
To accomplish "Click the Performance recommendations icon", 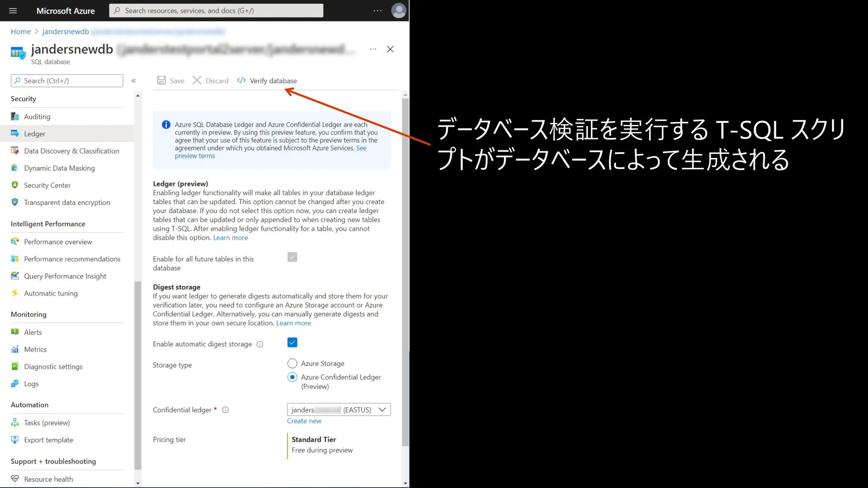I will (15, 258).
